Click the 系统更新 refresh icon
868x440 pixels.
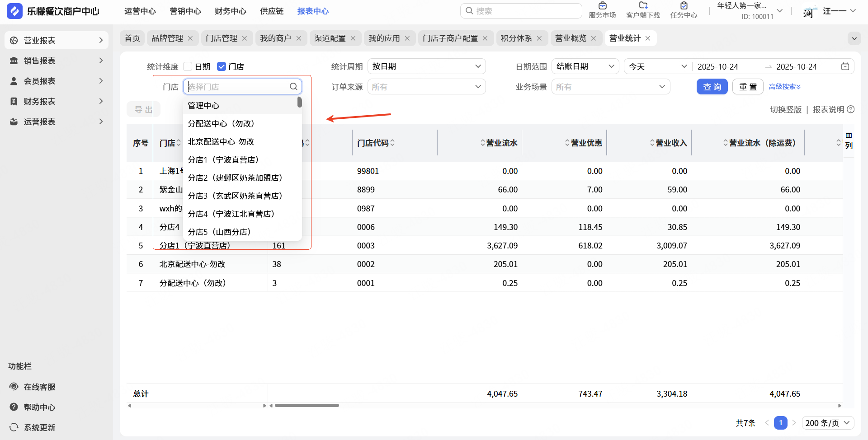14,427
